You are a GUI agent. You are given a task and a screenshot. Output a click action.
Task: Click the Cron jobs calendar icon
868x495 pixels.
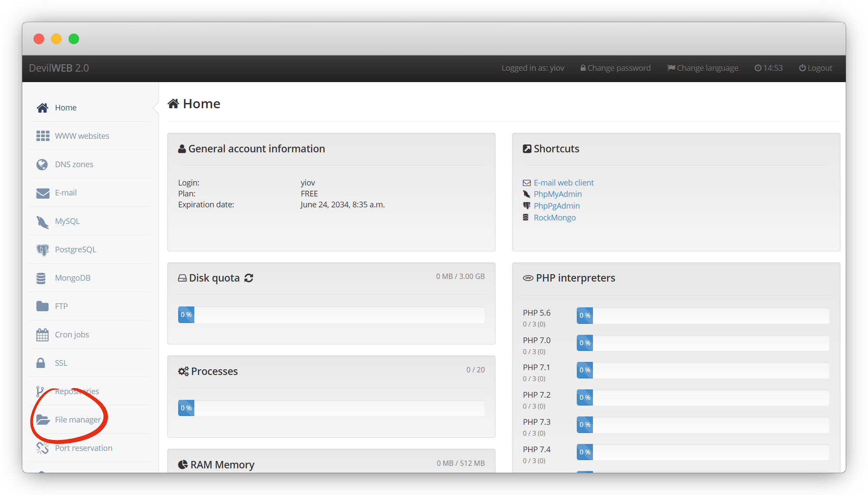click(x=42, y=335)
